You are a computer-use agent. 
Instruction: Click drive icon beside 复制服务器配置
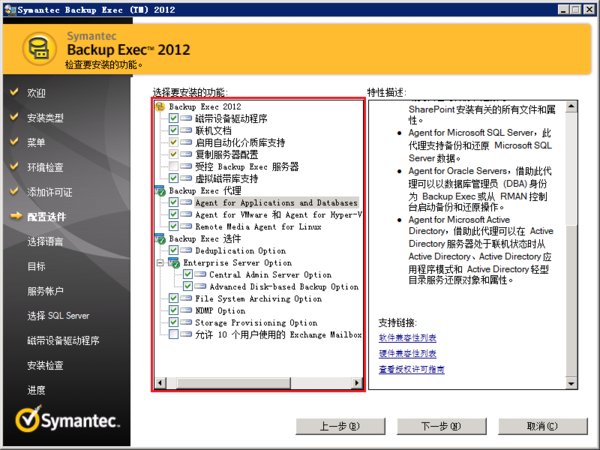coord(186,154)
